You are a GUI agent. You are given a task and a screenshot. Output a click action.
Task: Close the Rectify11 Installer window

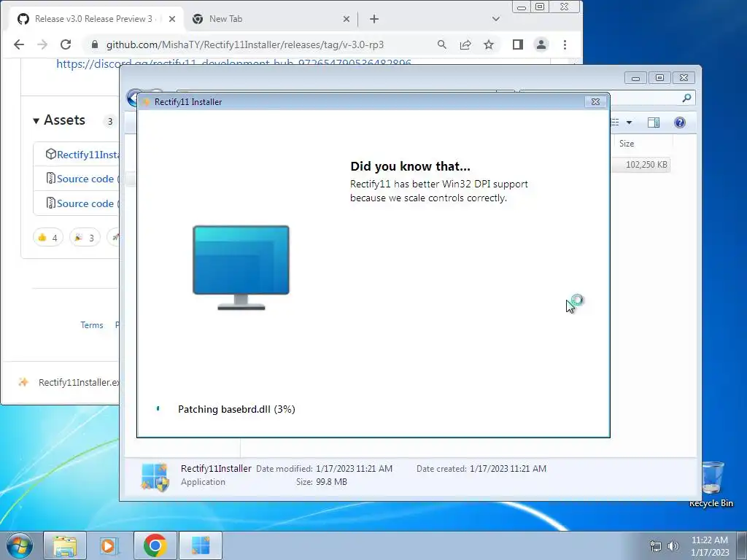(595, 101)
